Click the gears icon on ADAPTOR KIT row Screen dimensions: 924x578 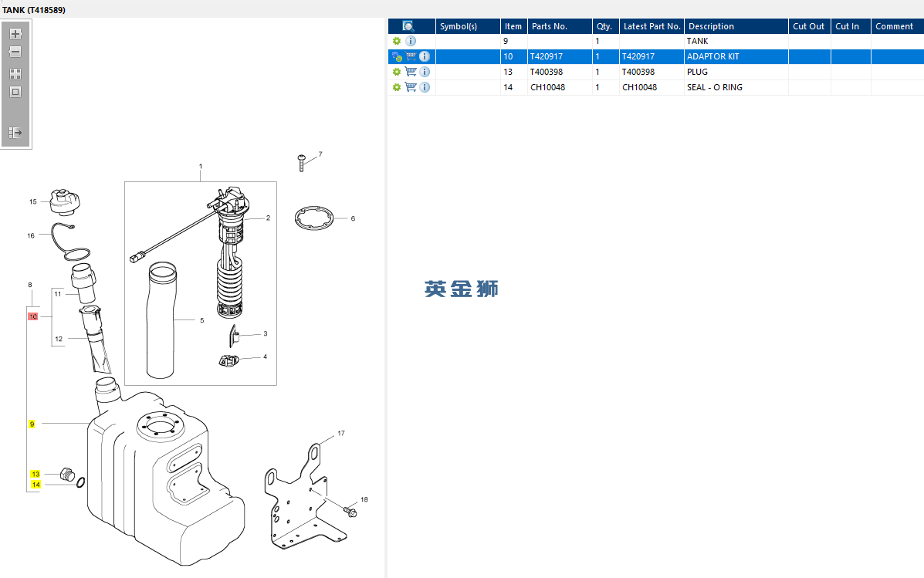[397, 56]
